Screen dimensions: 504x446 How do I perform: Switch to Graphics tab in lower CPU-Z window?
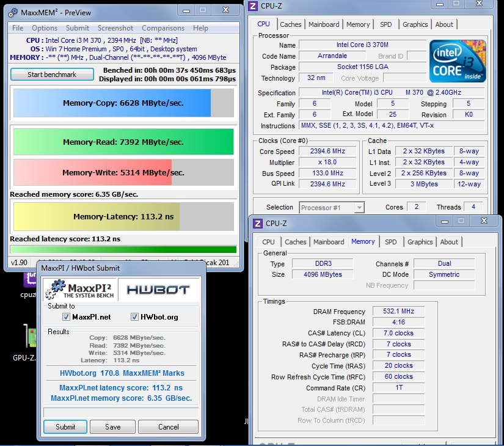420,242
